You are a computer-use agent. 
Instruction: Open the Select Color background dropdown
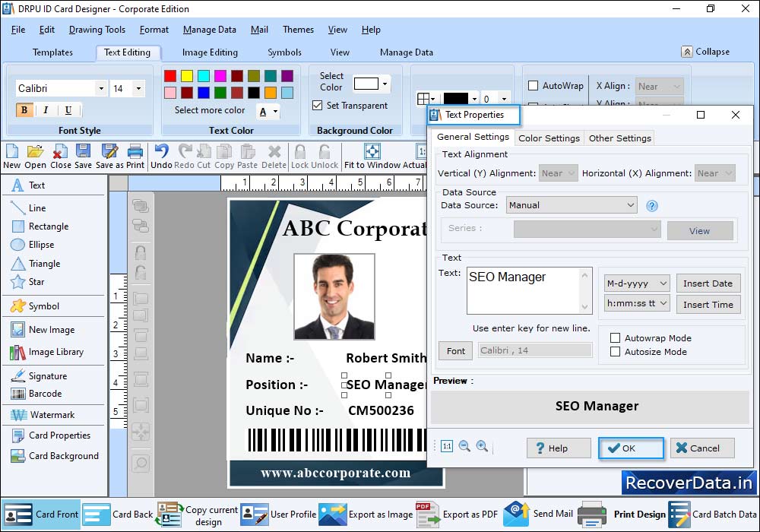[x=385, y=84]
